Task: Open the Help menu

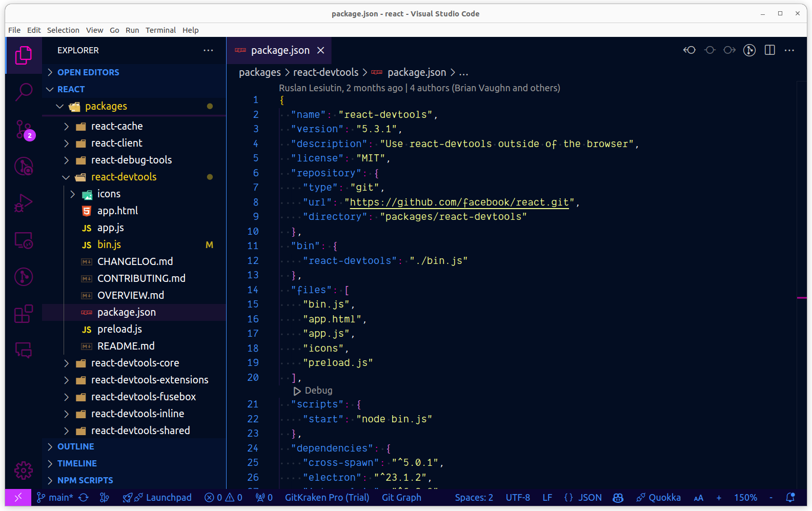Action: [x=191, y=30]
